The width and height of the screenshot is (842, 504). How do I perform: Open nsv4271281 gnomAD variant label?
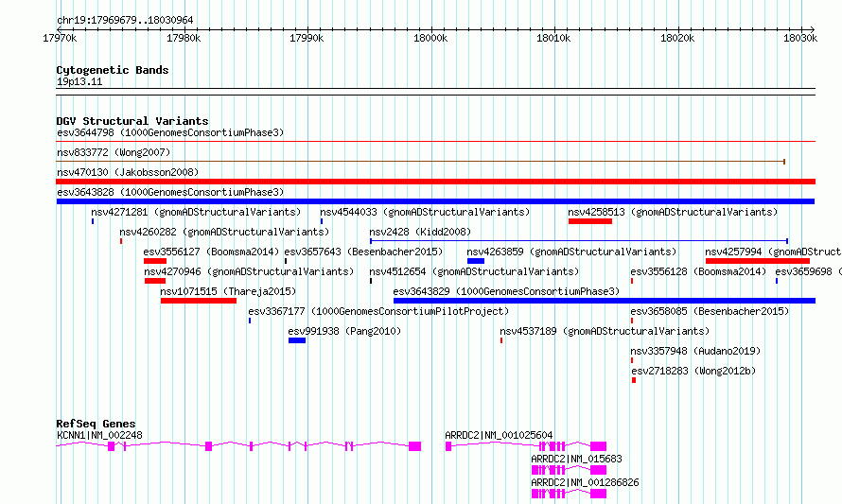196,212
